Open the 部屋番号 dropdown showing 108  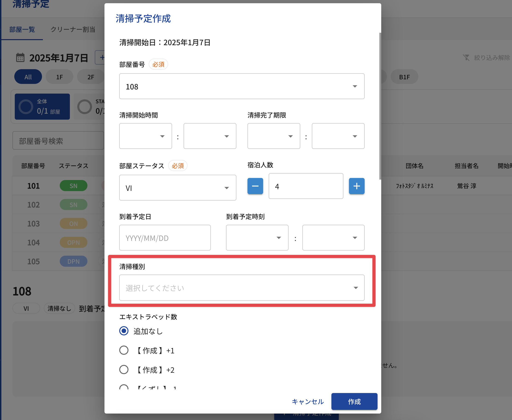click(x=242, y=86)
